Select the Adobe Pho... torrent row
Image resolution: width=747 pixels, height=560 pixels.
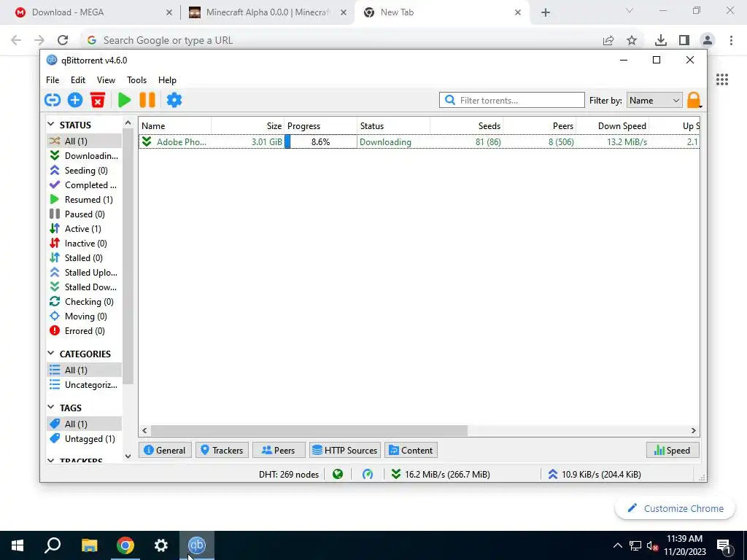419,142
